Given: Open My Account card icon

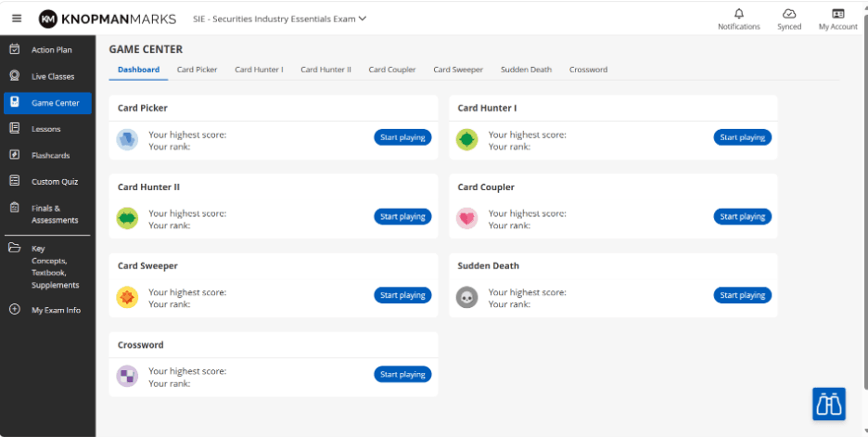Looking at the screenshot, I should point(838,14).
